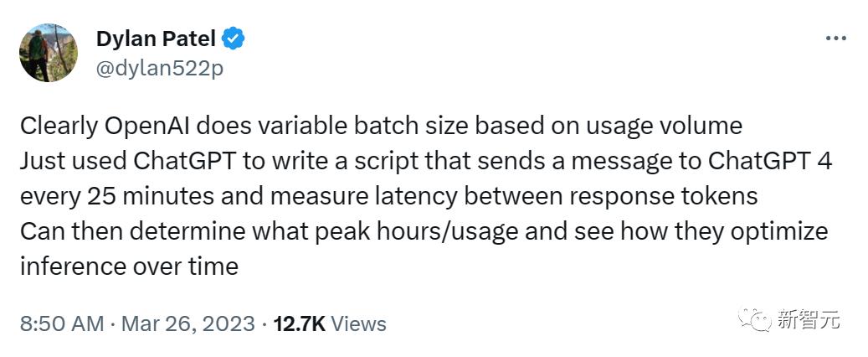Viewport: 868px width, 357px height.
Task: Click the 新智元 watermark text
Action: click(809, 320)
